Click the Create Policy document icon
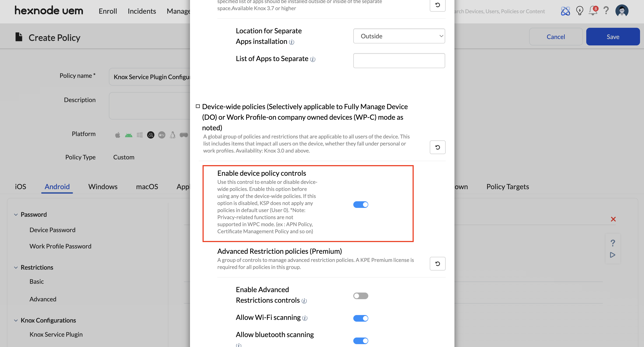The image size is (644, 347). pos(19,37)
